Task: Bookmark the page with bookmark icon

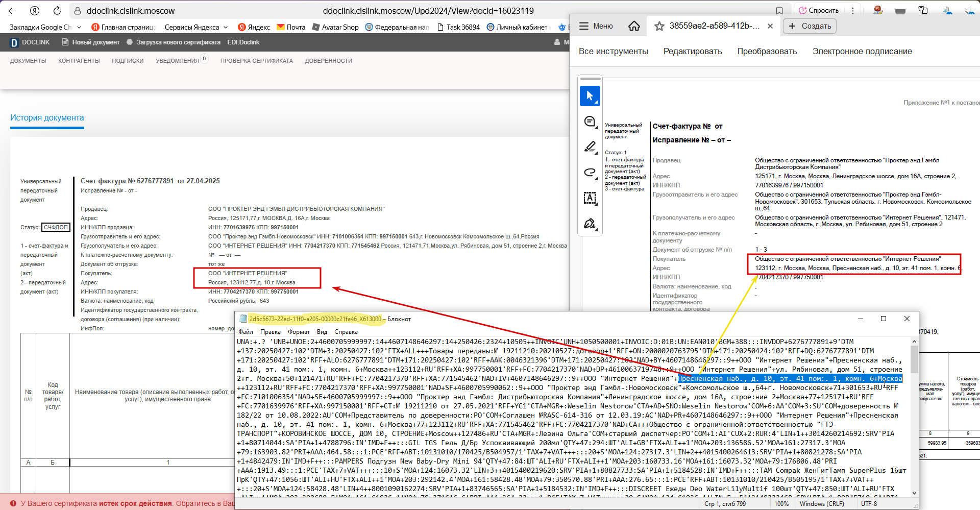Action: click(x=779, y=11)
